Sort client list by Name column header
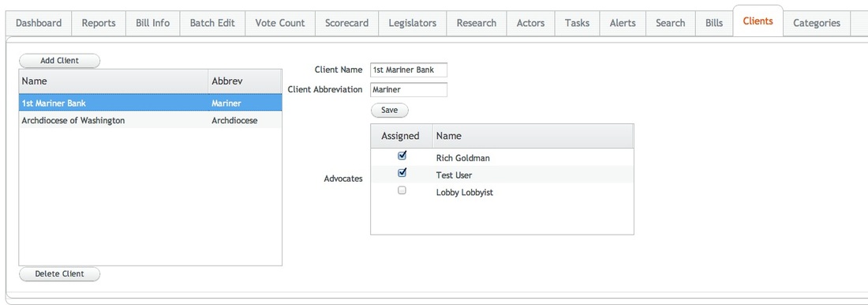Screen dimensions: 868x305 pyautogui.click(x=114, y=81)
